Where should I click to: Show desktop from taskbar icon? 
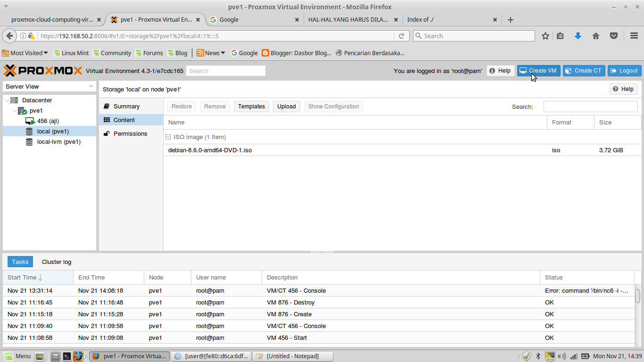click(x=40, y=356)
